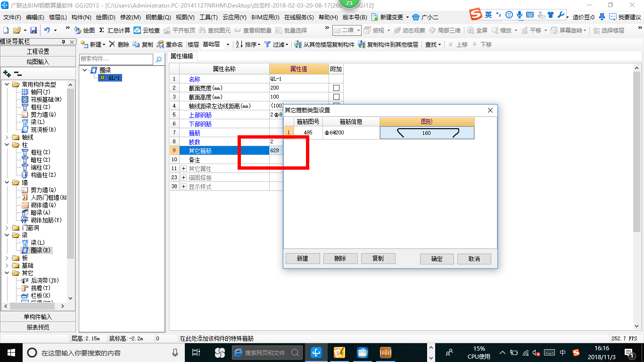
Task: Open 广小二 assistant
Action: click(426, 17)
